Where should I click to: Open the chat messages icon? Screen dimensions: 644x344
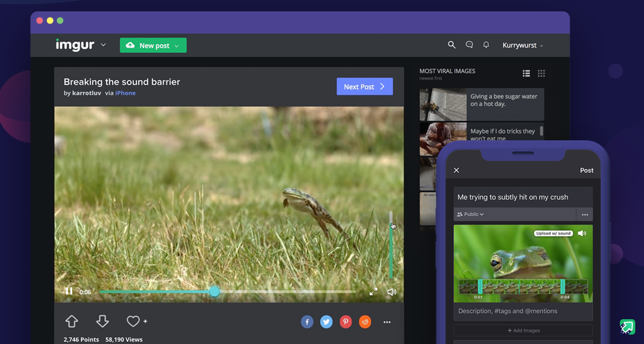pos(469,45)
